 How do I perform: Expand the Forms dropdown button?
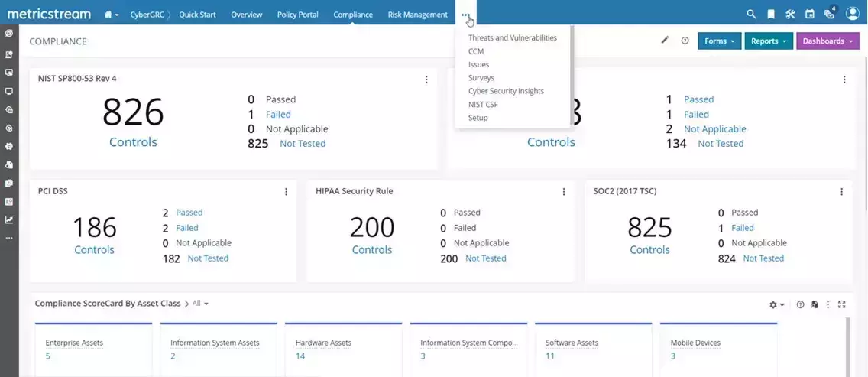point(719,41)
